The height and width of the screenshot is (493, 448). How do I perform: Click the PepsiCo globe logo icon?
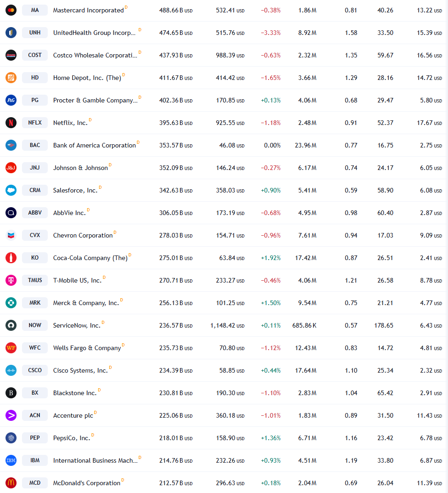[11, 438]
